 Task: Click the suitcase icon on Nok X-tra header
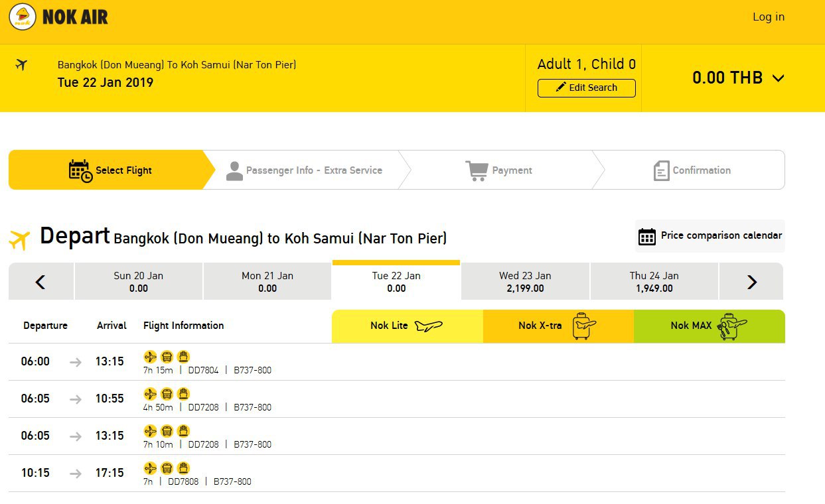coord(584,326)
